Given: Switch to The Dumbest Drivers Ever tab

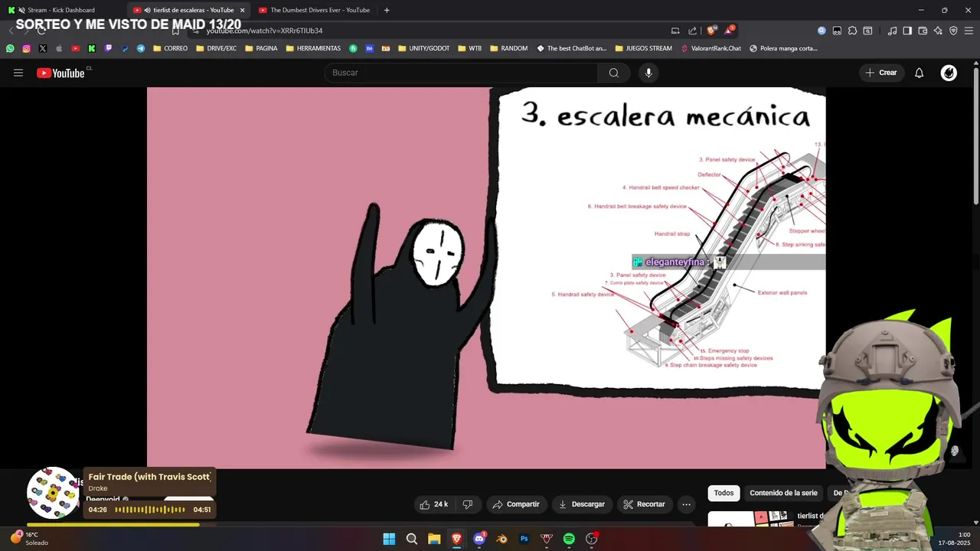Looking at the screenshot, I should pyautogui.click(x=314, y=10).
